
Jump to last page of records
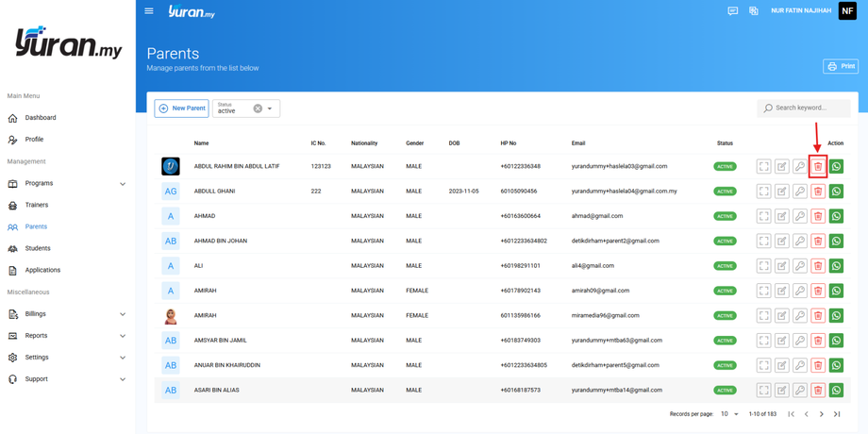[x=837, y=414]
